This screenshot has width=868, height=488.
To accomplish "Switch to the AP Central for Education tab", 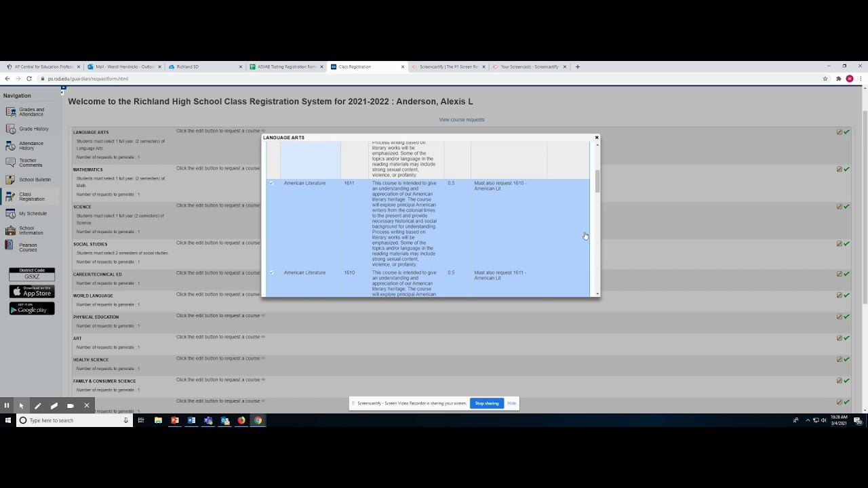I will (x=43, y=67).
